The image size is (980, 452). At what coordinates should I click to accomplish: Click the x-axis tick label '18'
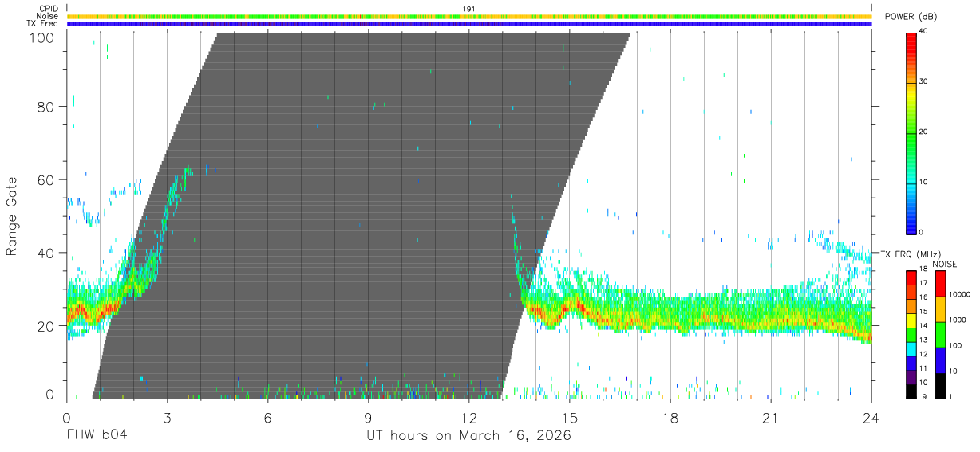click(x=670, y=417)
